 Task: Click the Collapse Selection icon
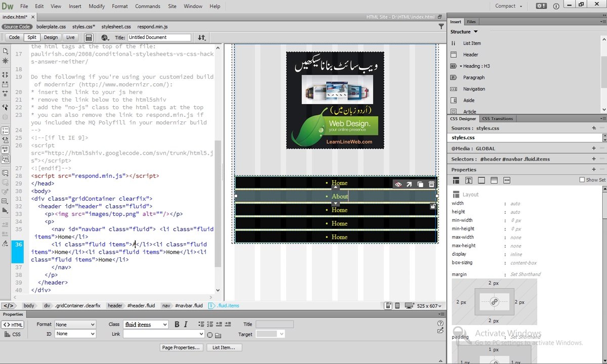pyautogui.click(x=5, y=84)
